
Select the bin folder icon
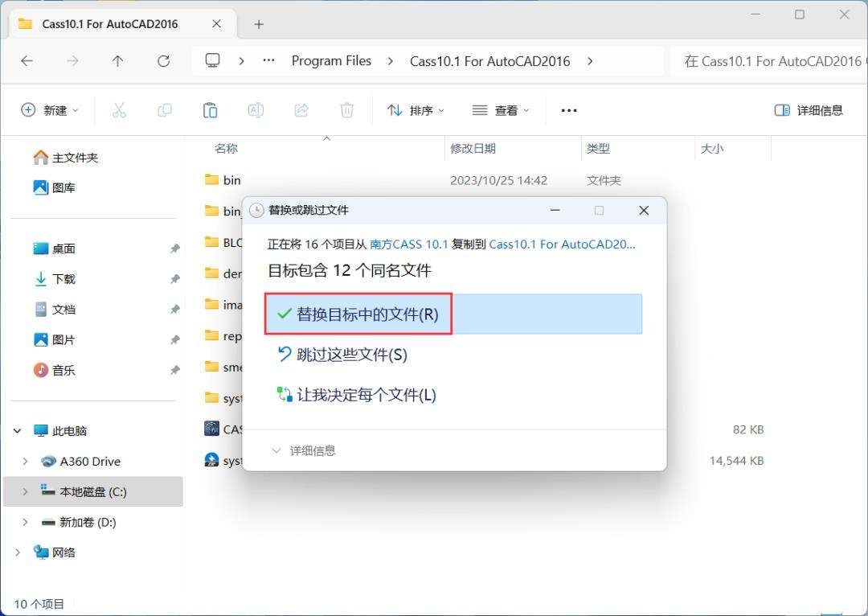211,179
